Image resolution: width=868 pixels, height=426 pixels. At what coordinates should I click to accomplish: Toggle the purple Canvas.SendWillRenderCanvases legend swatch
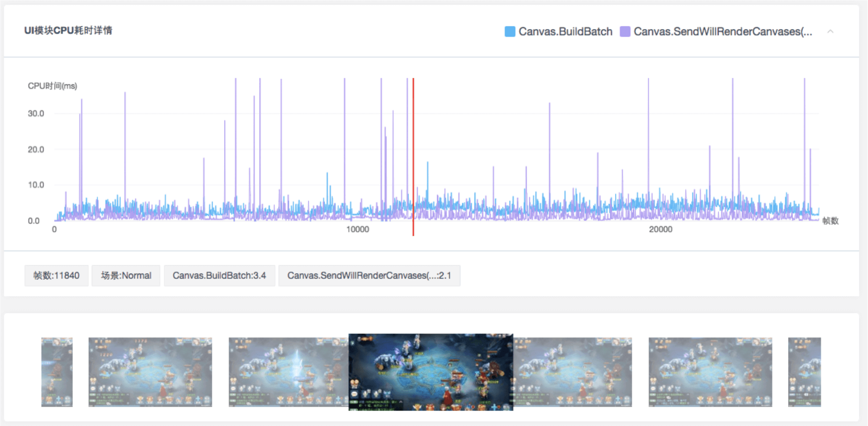pyautogui.click(x=625, y=32)
